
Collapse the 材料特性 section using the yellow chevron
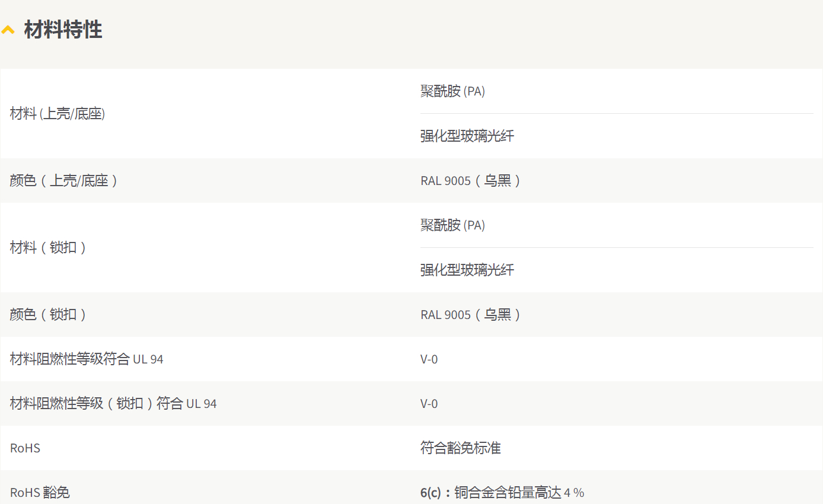coord(8,30)
